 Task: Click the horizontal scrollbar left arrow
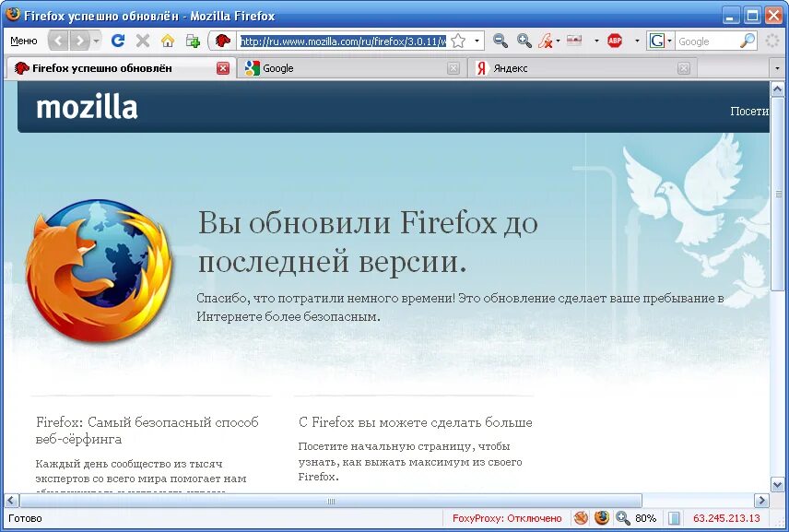(12, 501)
